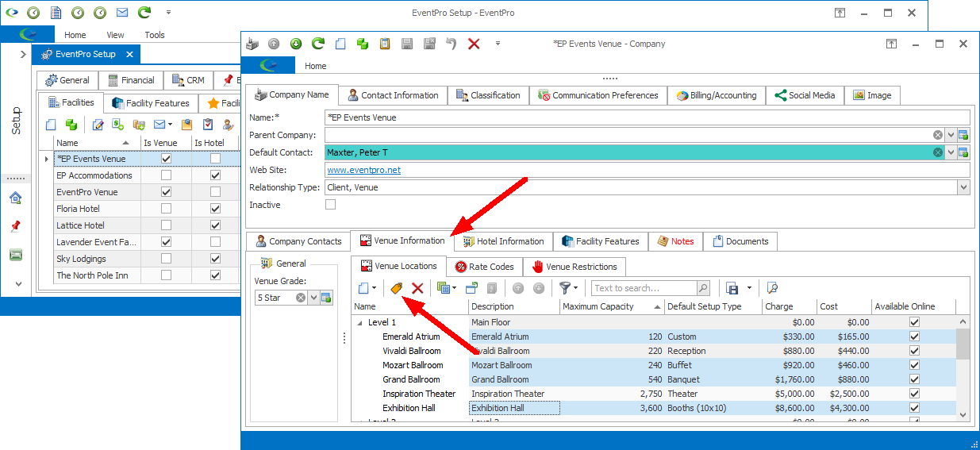Open the Parent Company dropdown arrow
Viewport: 980px width, 450px height.
951,135
